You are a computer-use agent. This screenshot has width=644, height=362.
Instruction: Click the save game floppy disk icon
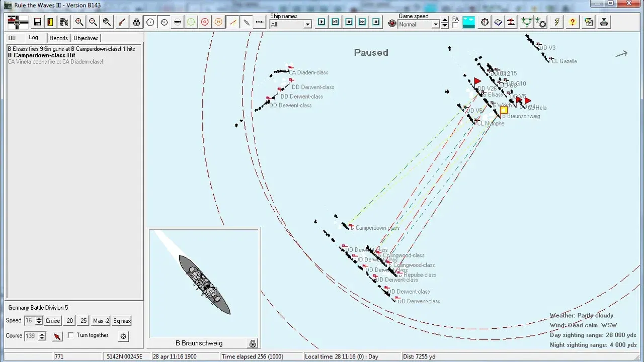click(37, 22)
